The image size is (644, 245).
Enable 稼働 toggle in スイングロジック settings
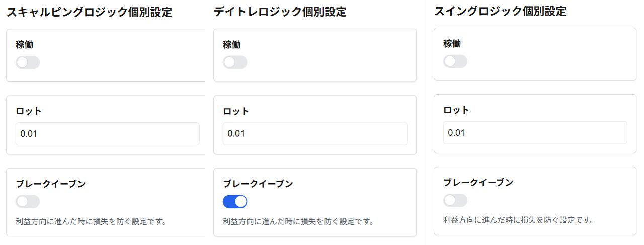[455, 61]
